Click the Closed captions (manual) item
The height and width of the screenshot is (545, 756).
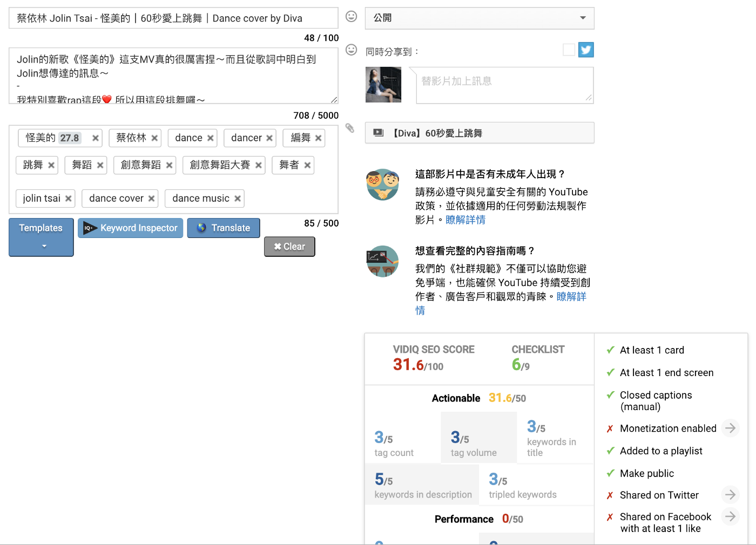pos(656,401)
